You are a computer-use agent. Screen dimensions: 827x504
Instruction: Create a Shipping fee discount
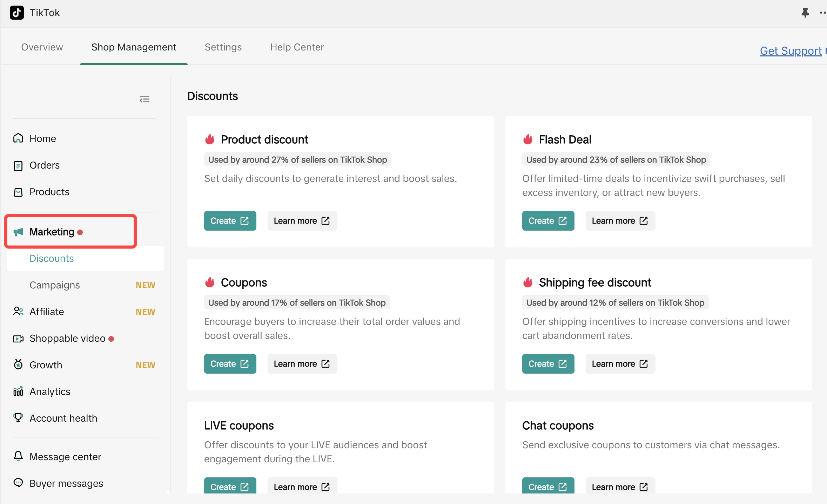(x=548, y=364)
